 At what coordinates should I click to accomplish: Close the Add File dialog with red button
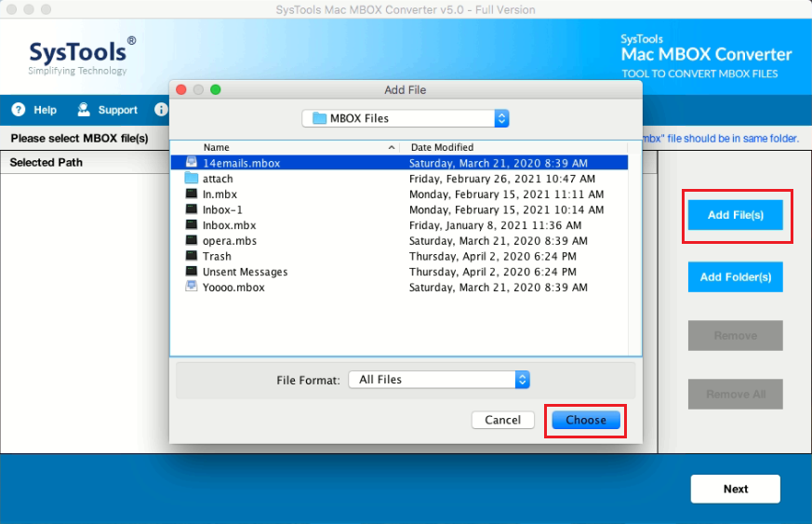[x=181, y=89]
